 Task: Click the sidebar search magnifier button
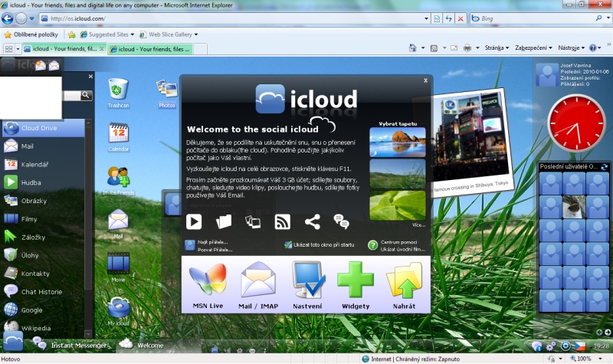point(86,95)
